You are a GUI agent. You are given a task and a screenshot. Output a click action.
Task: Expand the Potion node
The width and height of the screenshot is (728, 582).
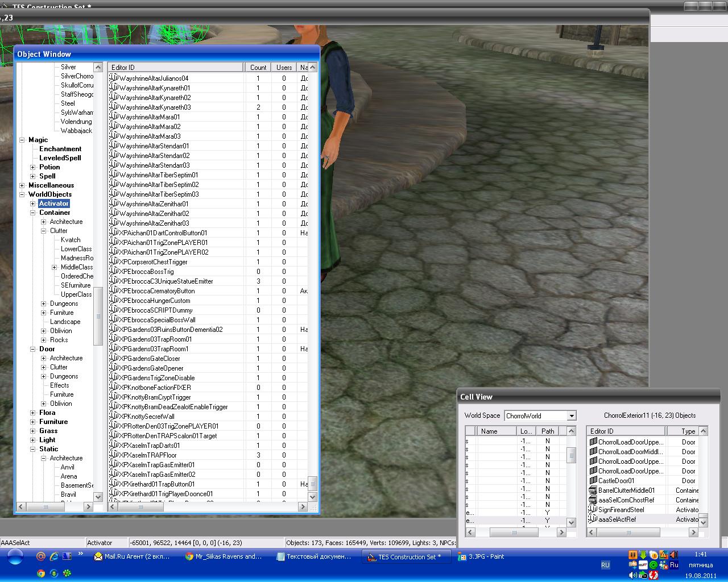point(33,167)
